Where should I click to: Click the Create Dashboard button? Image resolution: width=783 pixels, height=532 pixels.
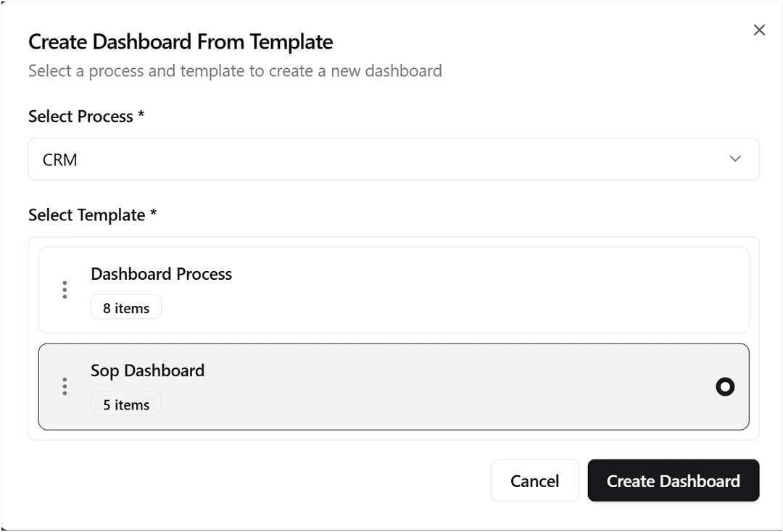tap(673, 481)
